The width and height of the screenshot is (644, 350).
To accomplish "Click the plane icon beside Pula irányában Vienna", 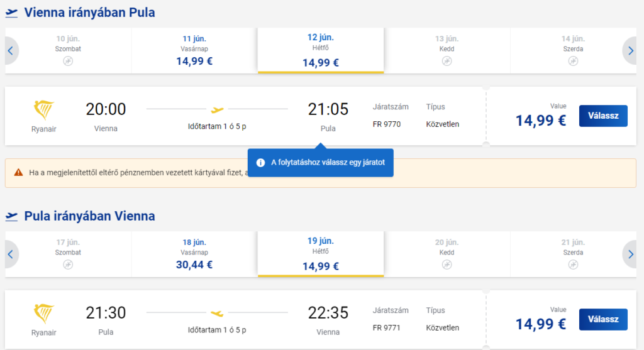I will 11,216.
